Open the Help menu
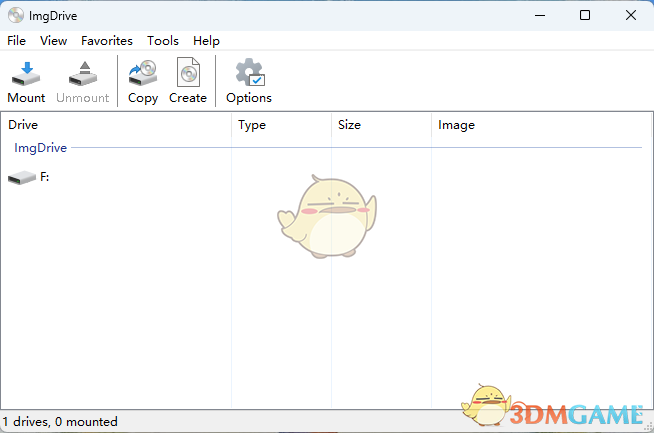 (206, 41)
